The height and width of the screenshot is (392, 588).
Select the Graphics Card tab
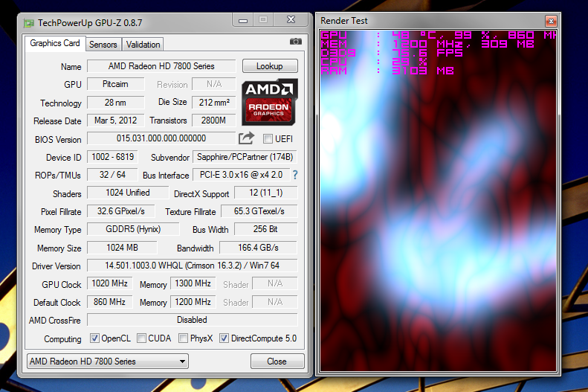click(x=55, y=43)
